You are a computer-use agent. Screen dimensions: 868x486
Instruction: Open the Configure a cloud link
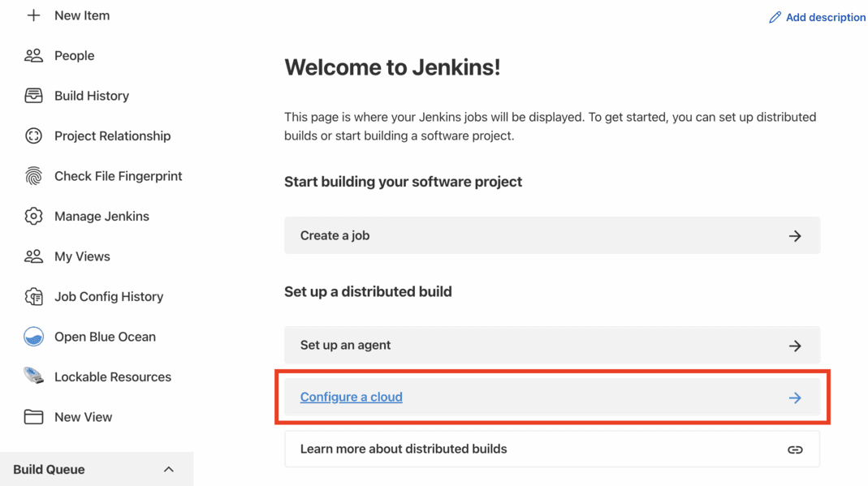tap(351, 397)
